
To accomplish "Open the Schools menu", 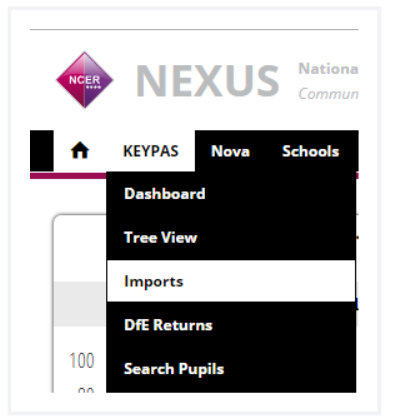I will pos(310,151).
